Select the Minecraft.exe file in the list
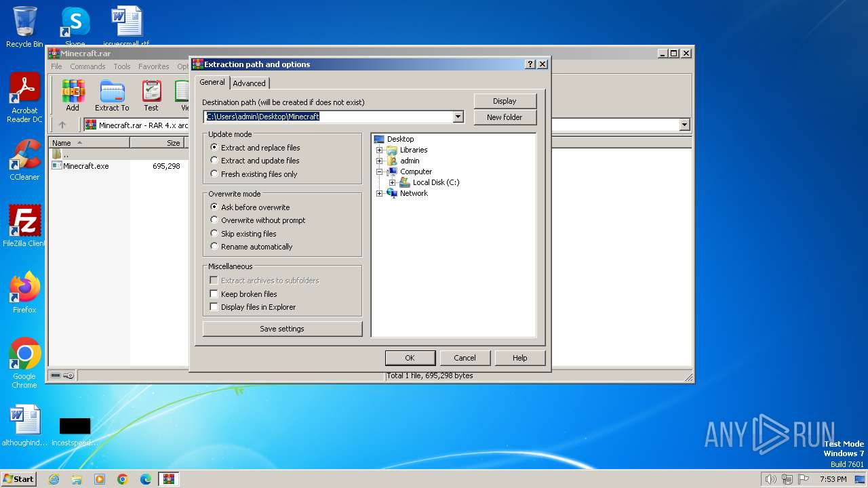Viewport: 868px width, 488px height. (85, 166)
